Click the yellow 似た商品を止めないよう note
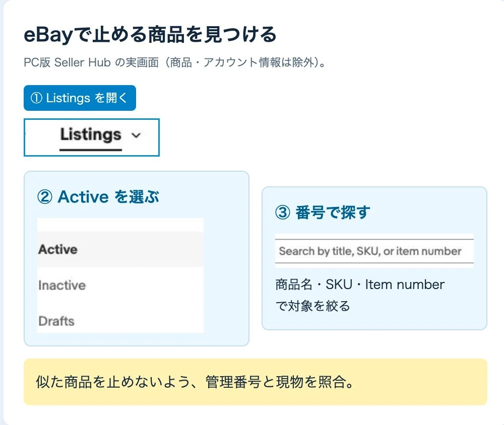 click(x=256, y=382)
